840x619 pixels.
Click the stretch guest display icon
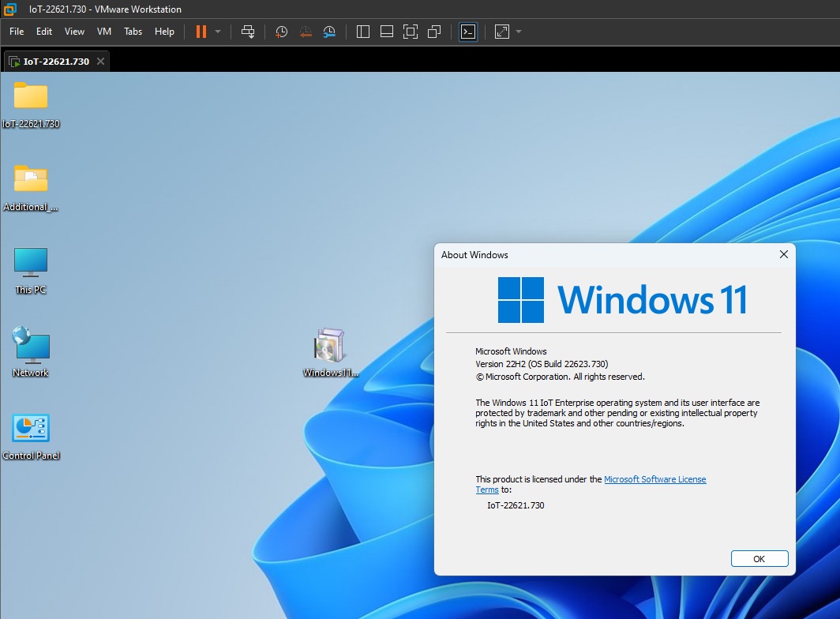[x=502, y=32]
